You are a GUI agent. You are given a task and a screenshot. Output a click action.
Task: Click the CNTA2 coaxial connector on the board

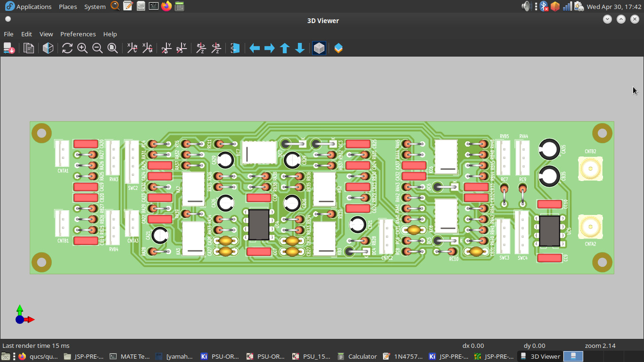click(x=591, y=227)
